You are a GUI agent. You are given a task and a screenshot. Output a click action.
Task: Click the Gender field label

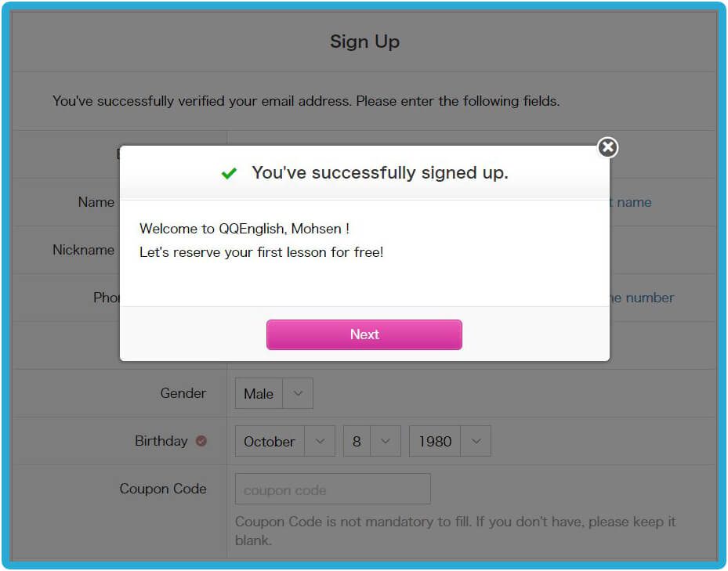[183, 393]
